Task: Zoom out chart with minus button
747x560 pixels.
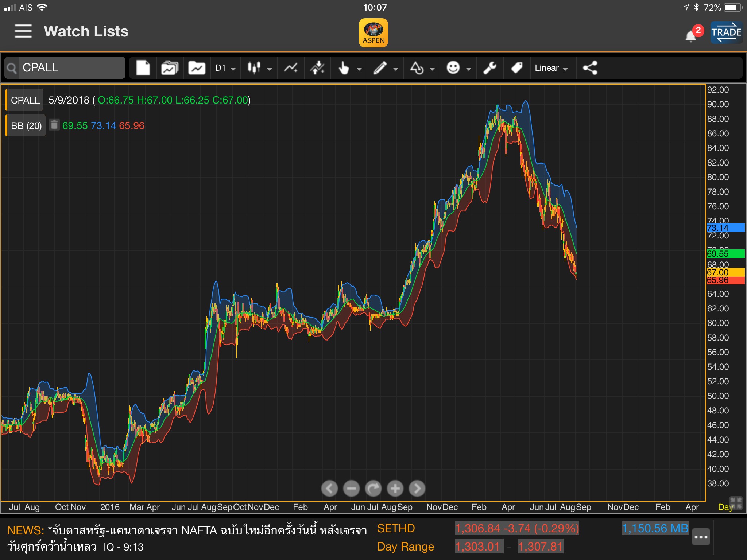Action: coord(351,488)
